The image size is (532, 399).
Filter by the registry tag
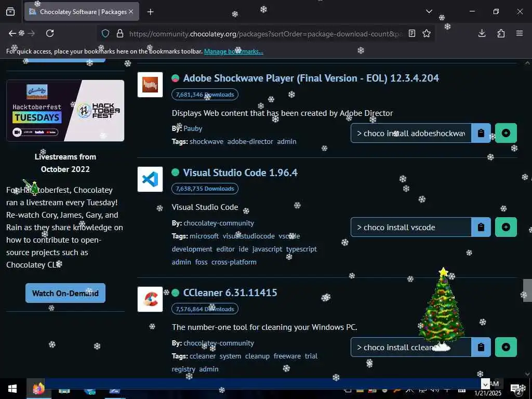(x=183, y=369)
